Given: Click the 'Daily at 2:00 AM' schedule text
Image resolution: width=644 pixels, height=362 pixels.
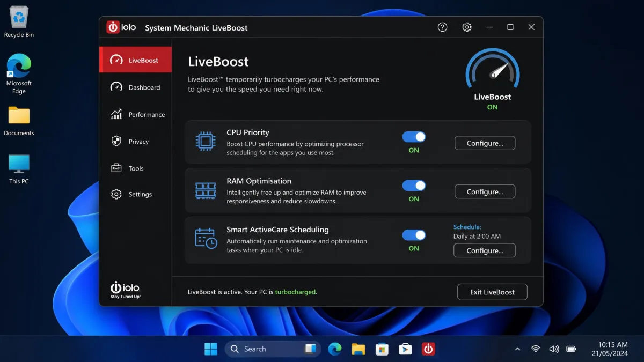Looking at the screenshot, I should click(x=477, y=236).
